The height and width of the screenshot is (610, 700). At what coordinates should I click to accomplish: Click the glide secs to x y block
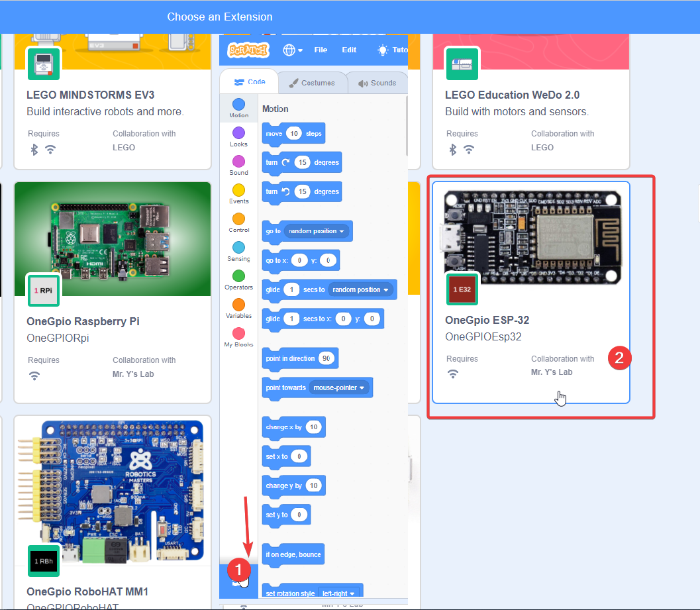[x=323, y=319]
